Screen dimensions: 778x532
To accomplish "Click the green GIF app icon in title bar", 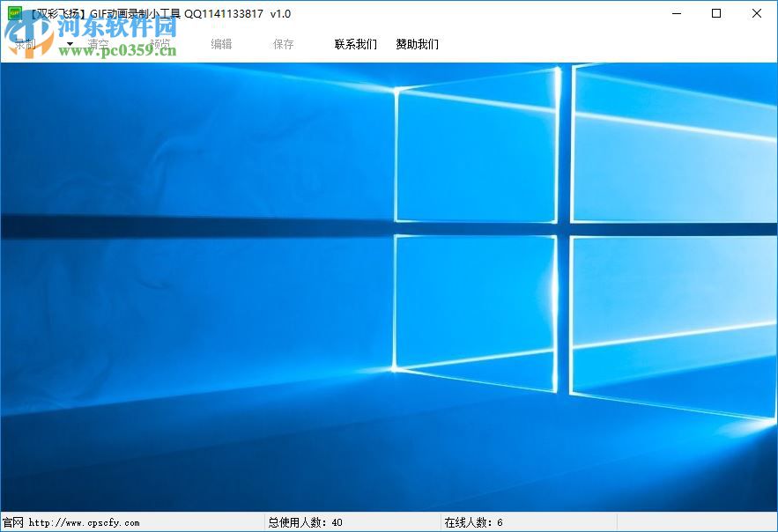I will point(15,13).
